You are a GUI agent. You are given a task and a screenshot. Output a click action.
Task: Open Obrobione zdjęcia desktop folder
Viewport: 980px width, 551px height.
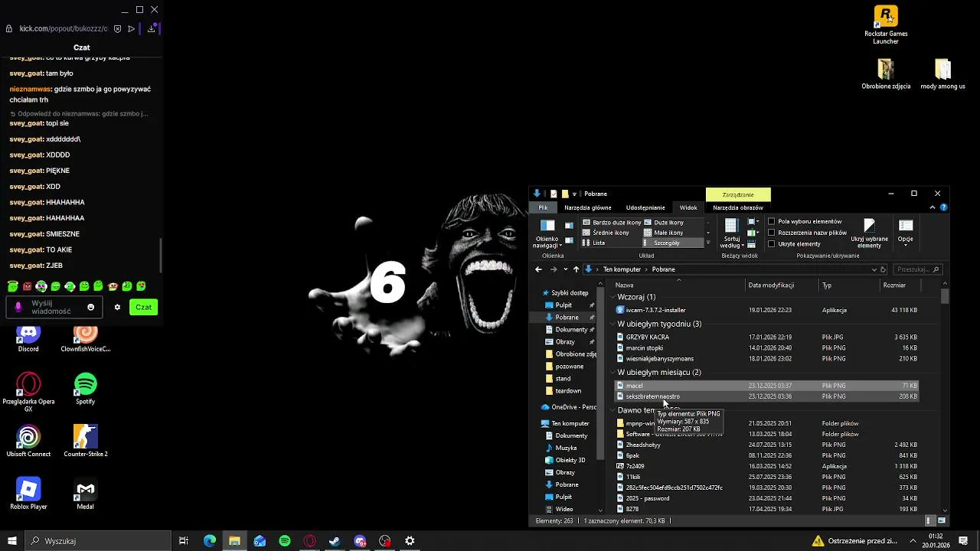point(886,74)
